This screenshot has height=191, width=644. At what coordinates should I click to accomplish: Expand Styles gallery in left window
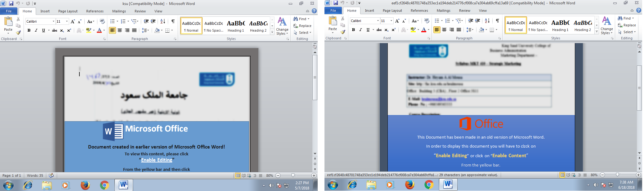[272, 32]
